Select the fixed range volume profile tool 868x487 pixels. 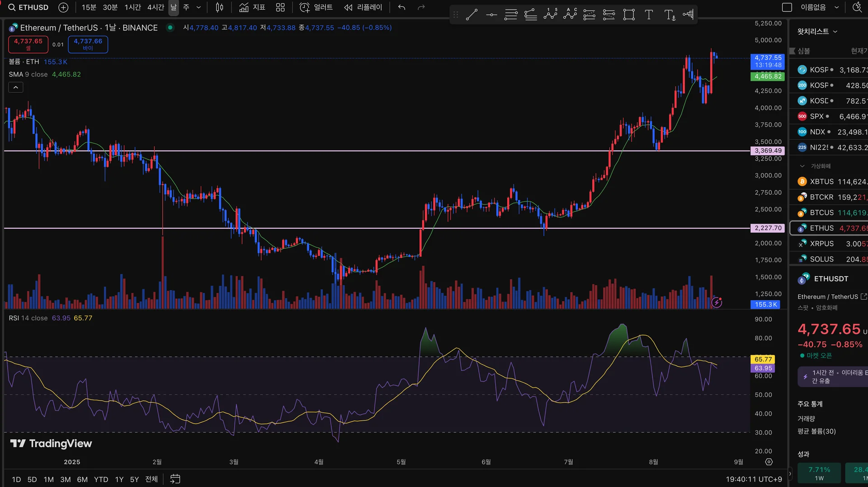coord(688,15)
